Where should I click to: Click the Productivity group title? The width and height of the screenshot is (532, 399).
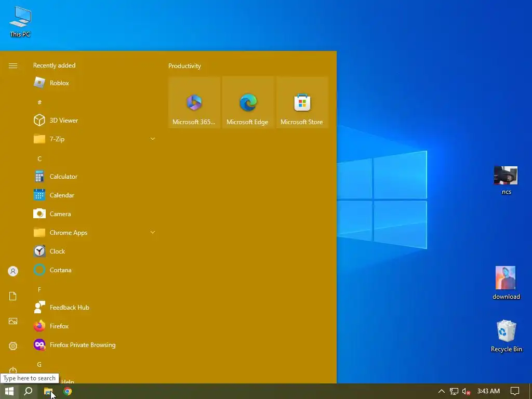pos(184,66)
